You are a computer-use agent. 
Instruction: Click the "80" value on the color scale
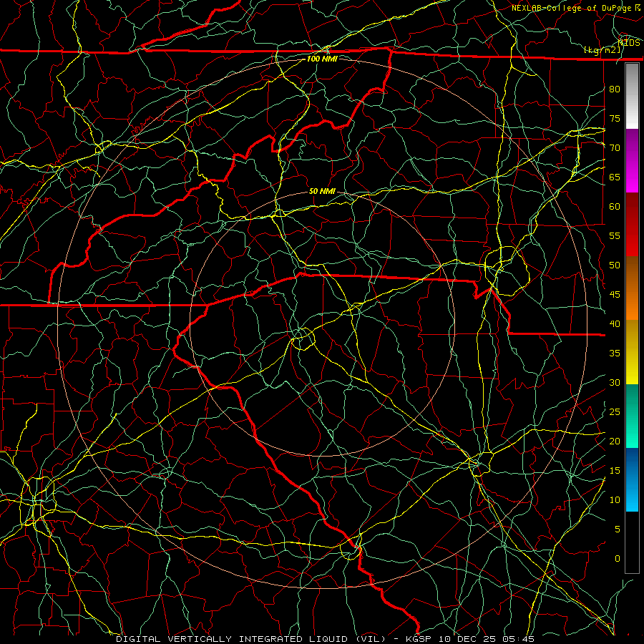[615, 89]
